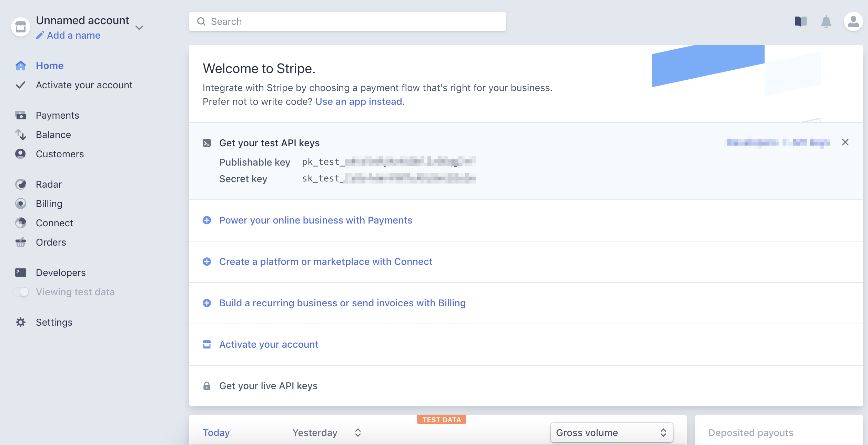
Task: Dismiss the test API keys panel
Action: (845, 142)
